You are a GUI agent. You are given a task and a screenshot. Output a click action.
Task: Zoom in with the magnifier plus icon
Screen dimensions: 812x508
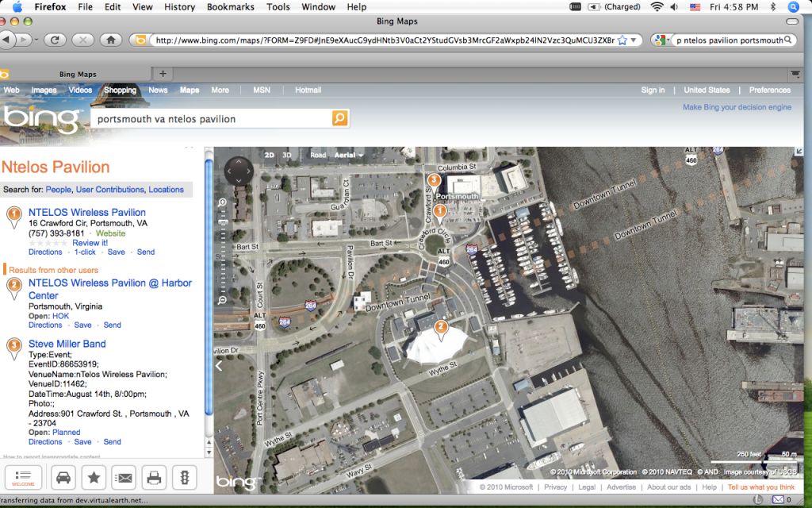tap(222, 202)
